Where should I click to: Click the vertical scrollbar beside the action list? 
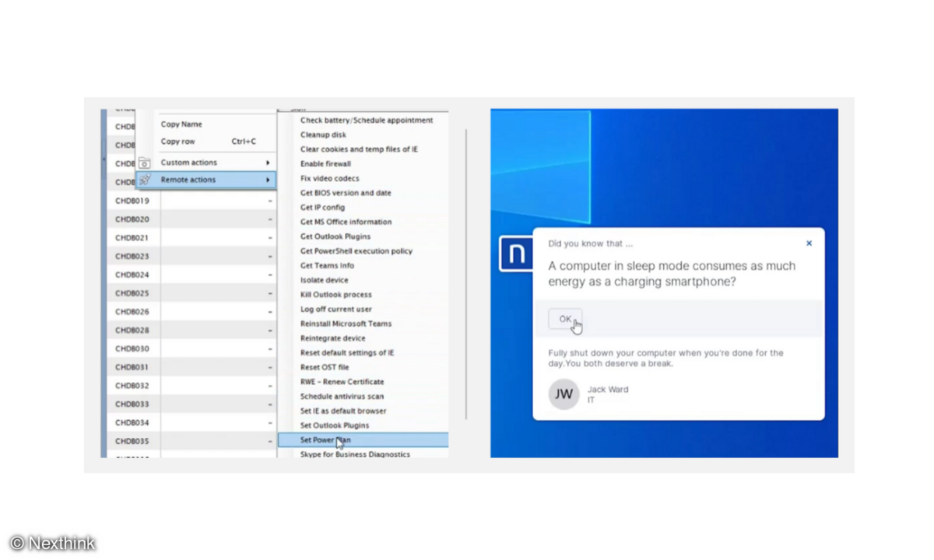tap(465, 275)
